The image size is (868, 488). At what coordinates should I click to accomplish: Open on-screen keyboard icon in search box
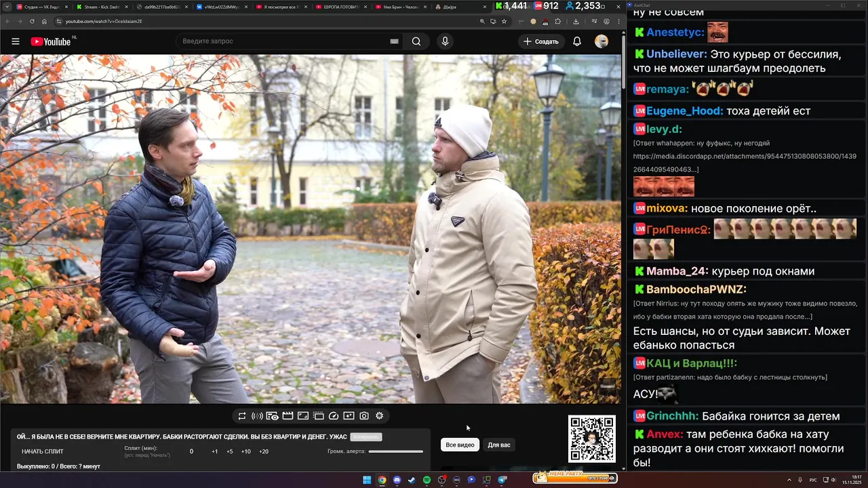click(394, 41)
